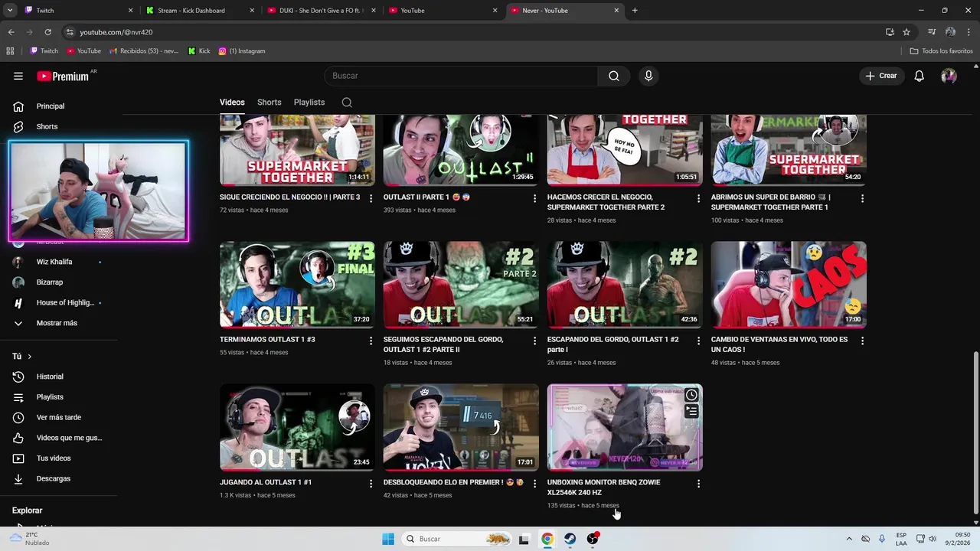Switch to the Playlists channel tab
980x551 pixels.
coord(309,102)
